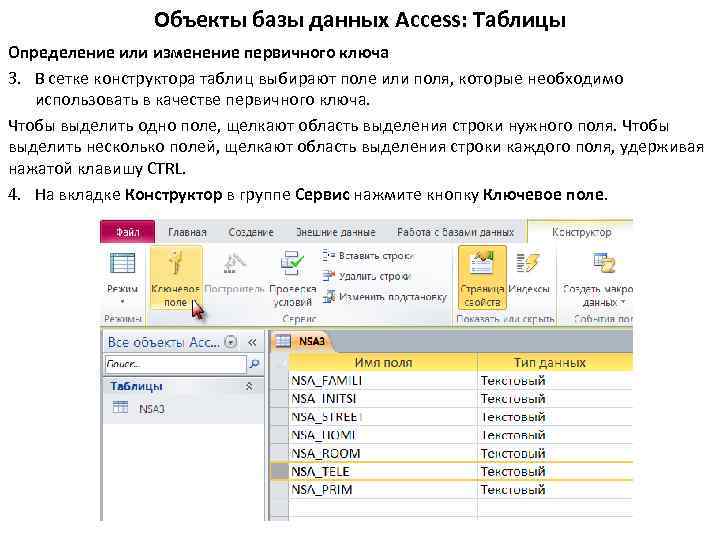
Task: Select the row selector of NSA_FAMILI
Action: (279, 381)
